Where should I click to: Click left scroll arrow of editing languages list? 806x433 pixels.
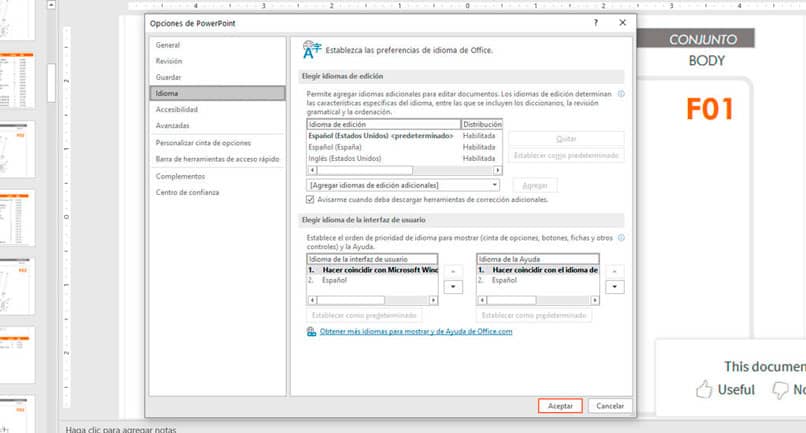[313, 170]
